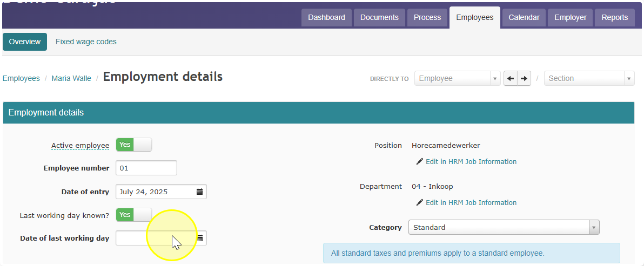Expand the Employee dropdown
644x266 pixels.
click(x=458, y=78)
